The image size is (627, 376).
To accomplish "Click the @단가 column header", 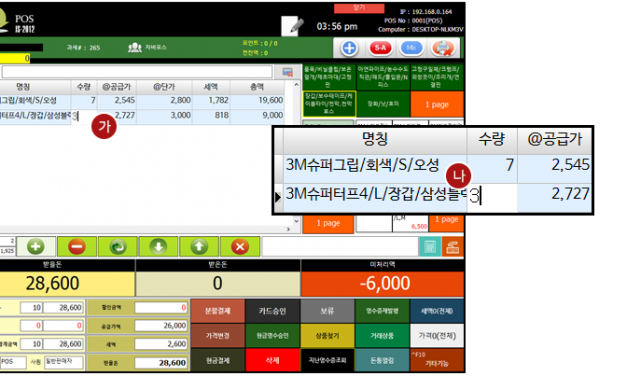I will (x=164, y=87).
